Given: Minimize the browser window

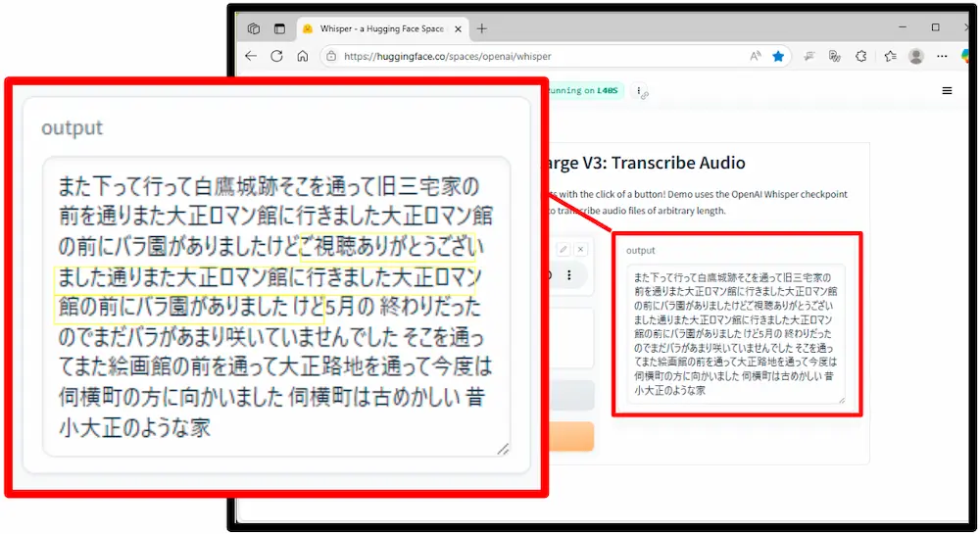Looking at the screenshot, I should click(x=903, y=27).
